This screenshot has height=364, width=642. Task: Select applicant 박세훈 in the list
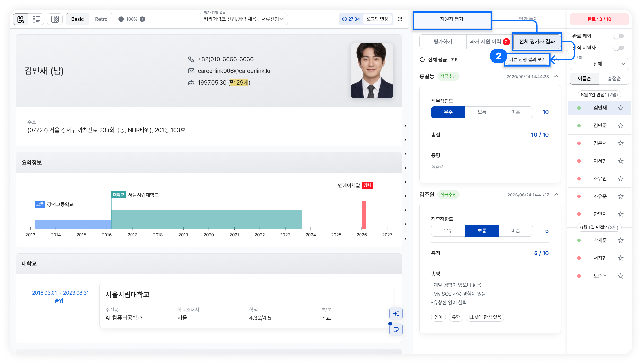click(x=599, y=240)
